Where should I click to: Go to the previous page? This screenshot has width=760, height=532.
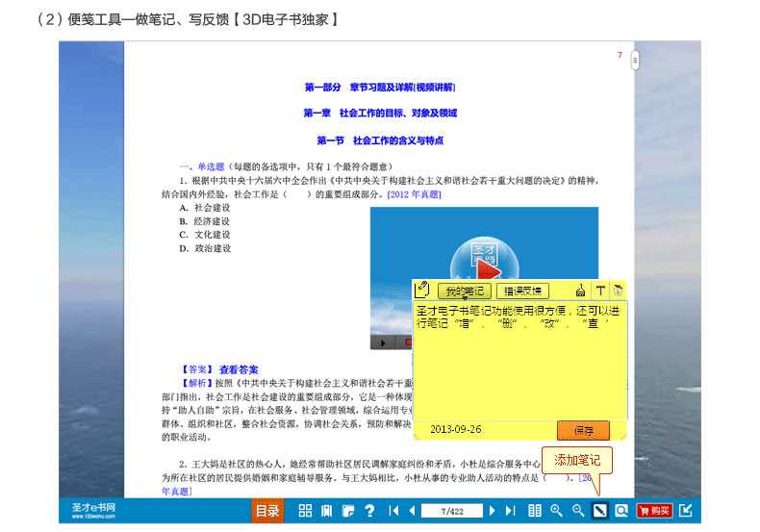(412, 511)
